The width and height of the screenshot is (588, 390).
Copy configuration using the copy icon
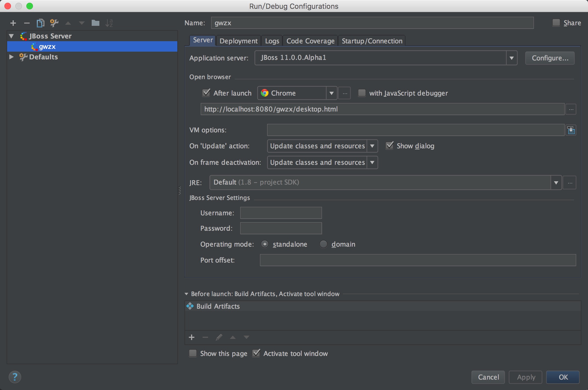(x=40, y=23)
